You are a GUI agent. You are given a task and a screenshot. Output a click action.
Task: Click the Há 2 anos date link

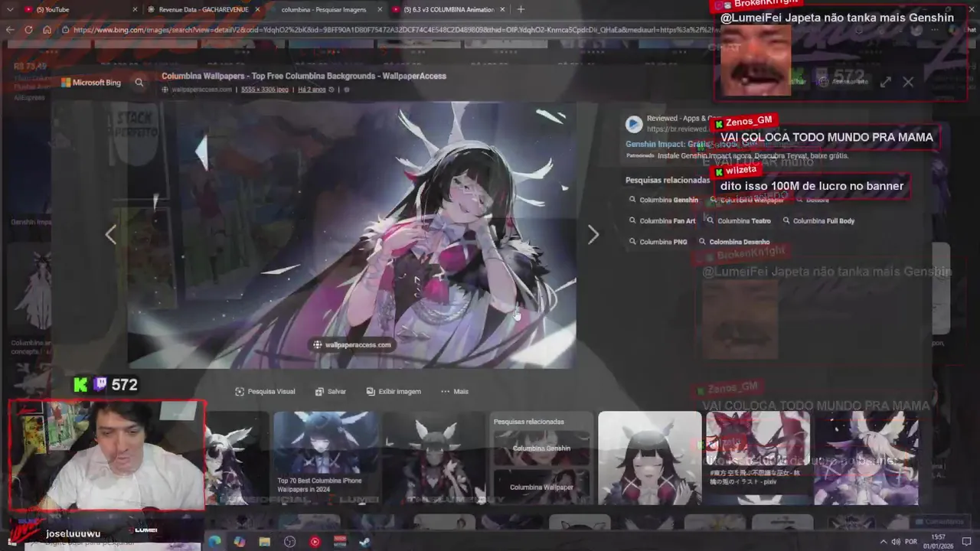(x=312, y=90)
